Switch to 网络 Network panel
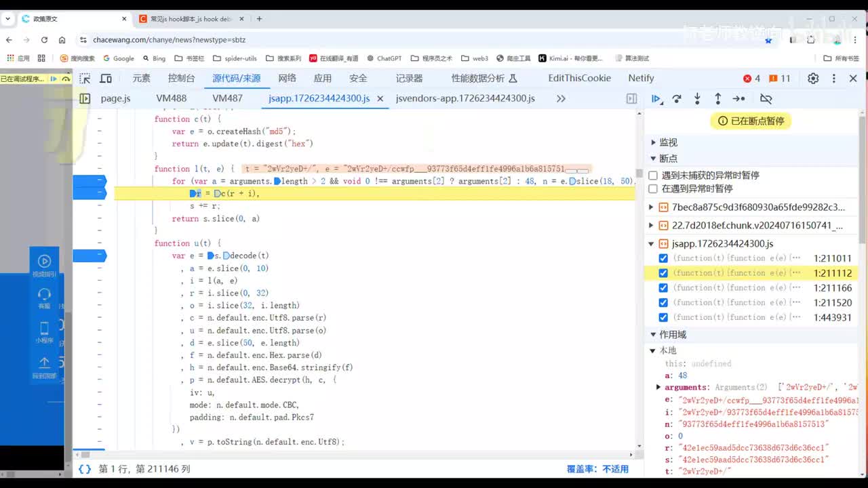The width and height of the screenshot is (868, 488). (x=287, y=79)
